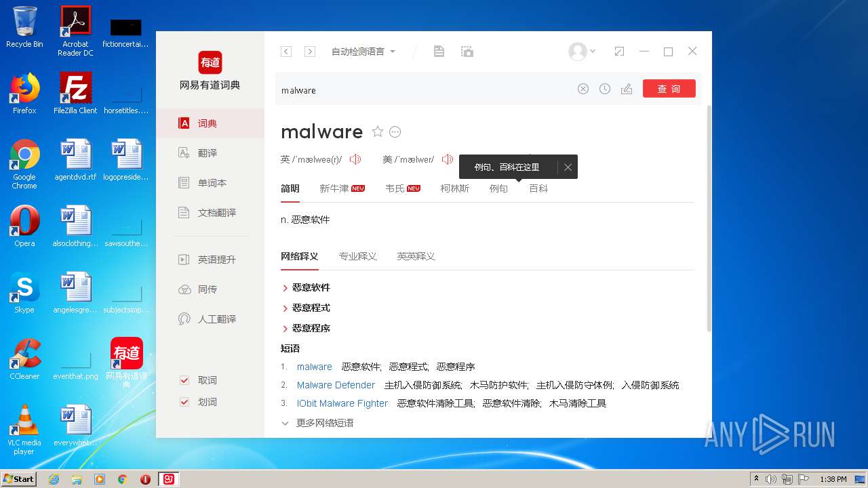
Task: Click the forward navigation arrow icon
Action: pyautogui.click(x=310, y=52)
